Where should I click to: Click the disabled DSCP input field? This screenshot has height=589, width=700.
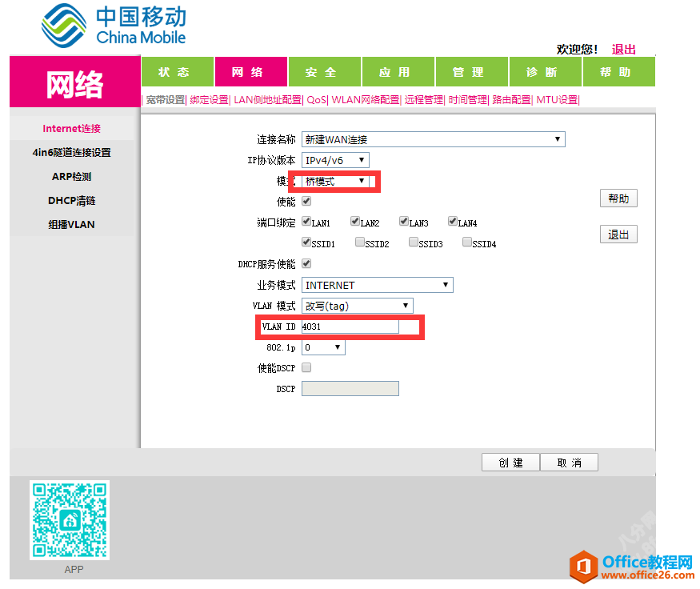point(350,388)
